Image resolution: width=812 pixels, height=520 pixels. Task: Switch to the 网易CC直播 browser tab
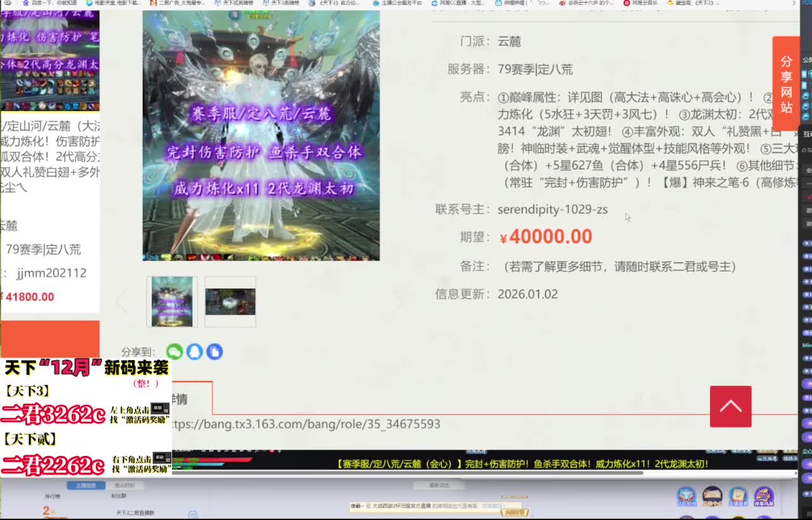(x=457, y=3)
